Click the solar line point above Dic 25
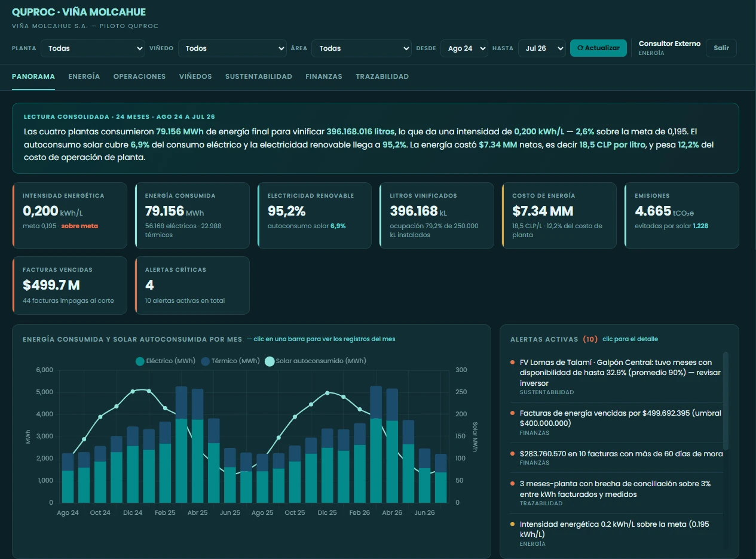 (x=328, y=393)
